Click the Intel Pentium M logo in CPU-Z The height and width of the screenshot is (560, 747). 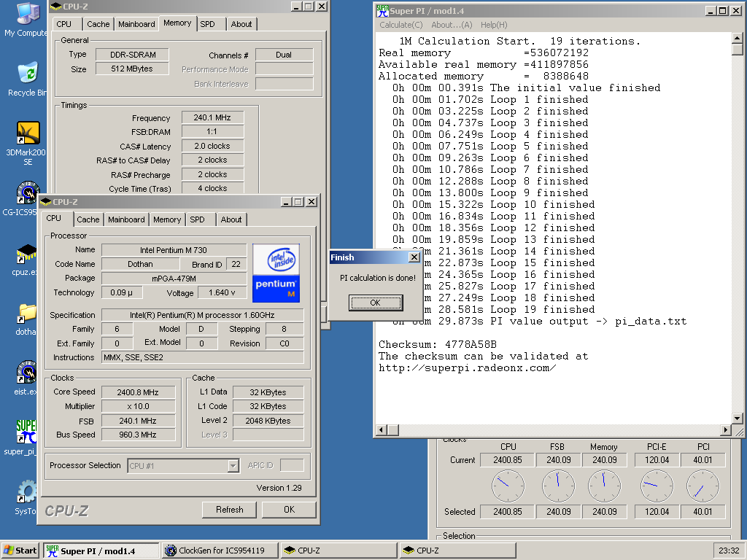coord(276,273)
